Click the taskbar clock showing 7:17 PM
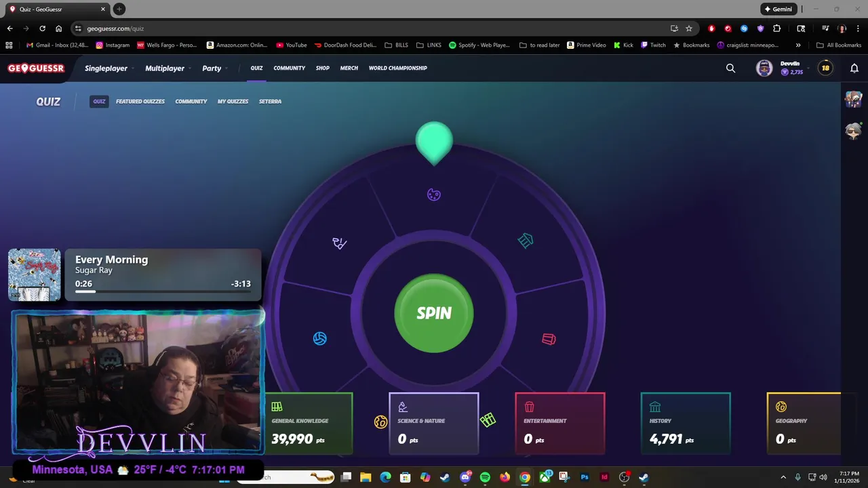Image resolution: width=868 pixels, height=488 pixels. click(848, 477)
